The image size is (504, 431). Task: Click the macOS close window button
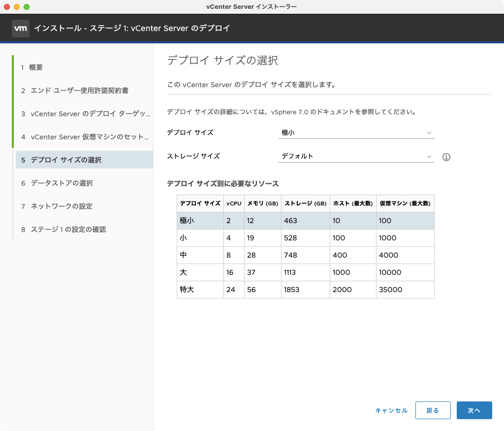[x=7, y=7]
